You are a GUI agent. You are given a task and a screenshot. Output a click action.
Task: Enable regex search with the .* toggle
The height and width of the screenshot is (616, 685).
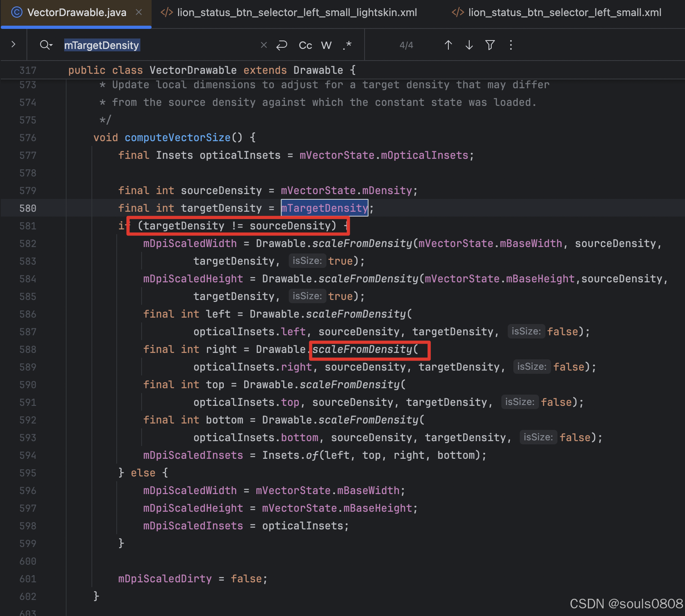tap(347, 45)
